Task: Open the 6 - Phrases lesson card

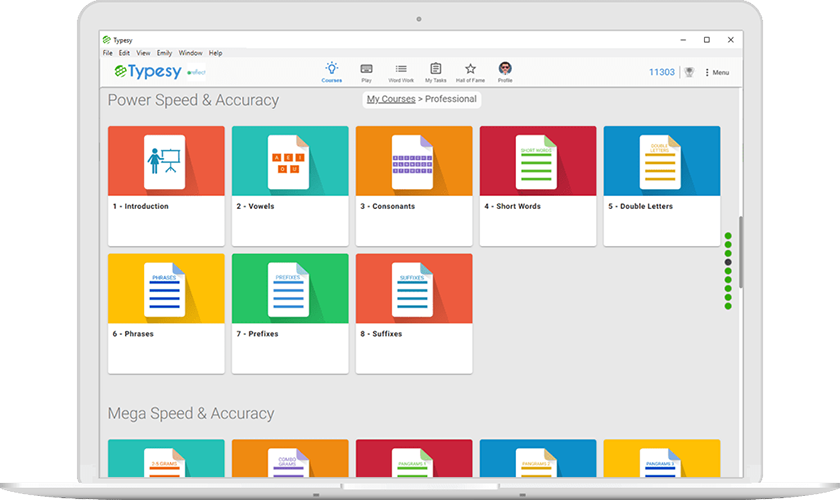Action: click(166, 314)
